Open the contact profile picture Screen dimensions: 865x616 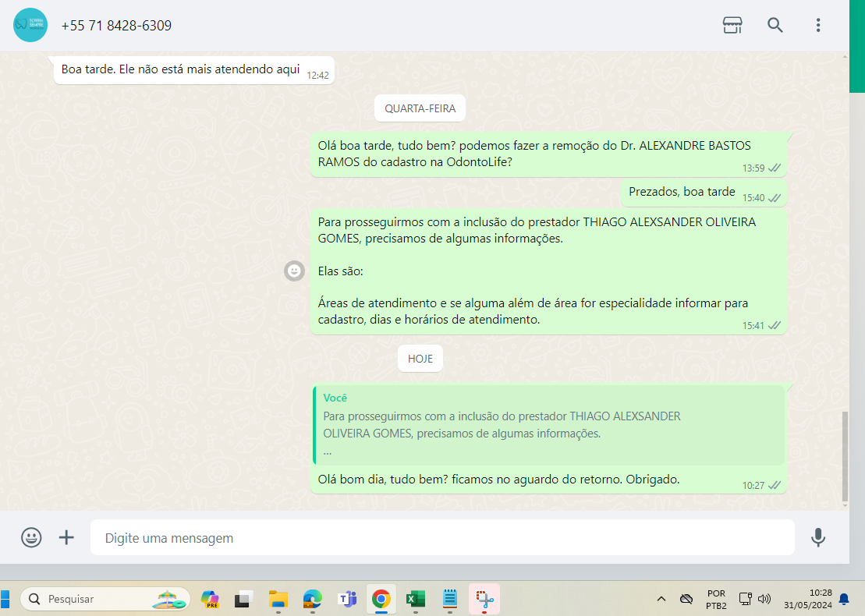point(30,25)
